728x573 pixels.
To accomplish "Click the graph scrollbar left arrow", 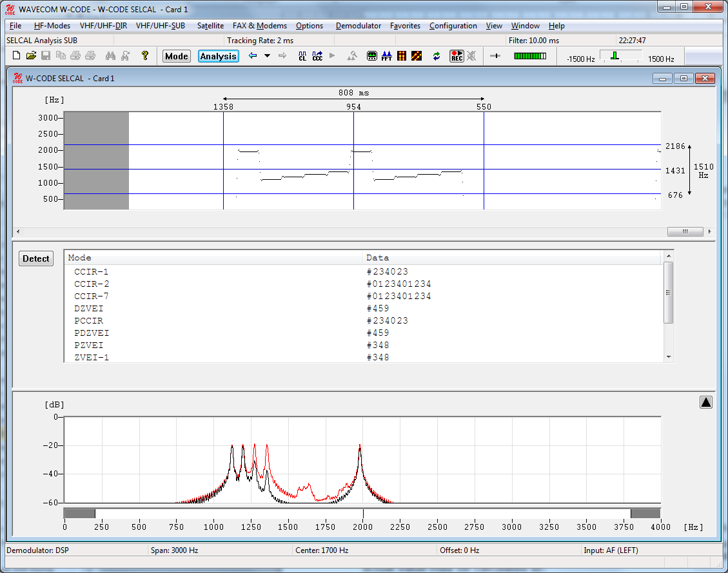I will coord(18,231).
